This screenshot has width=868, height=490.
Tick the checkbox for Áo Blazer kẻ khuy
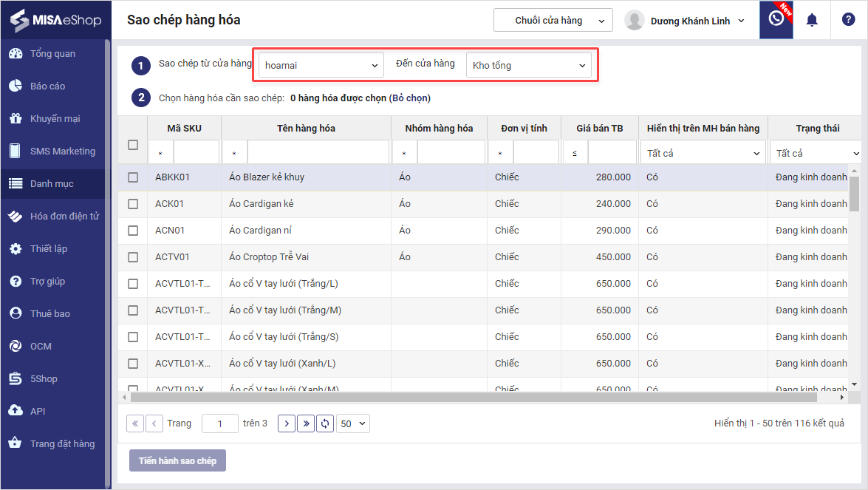tap(133, 177)
